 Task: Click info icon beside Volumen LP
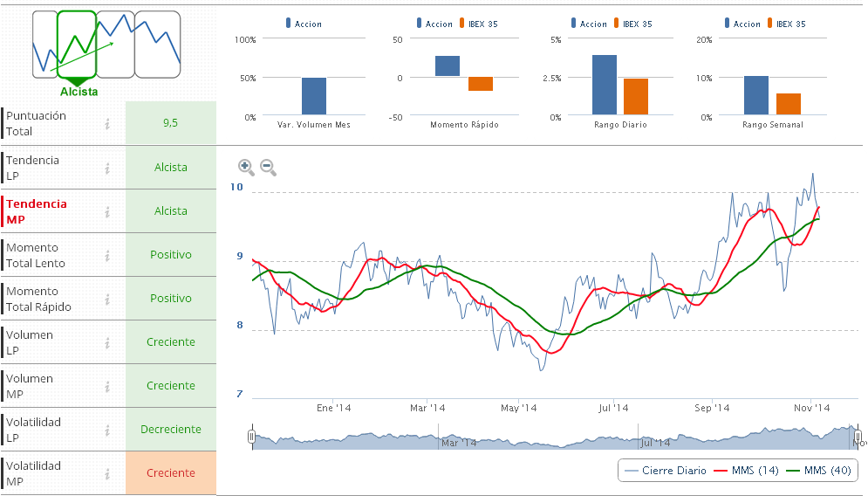(x=107, y=342)
